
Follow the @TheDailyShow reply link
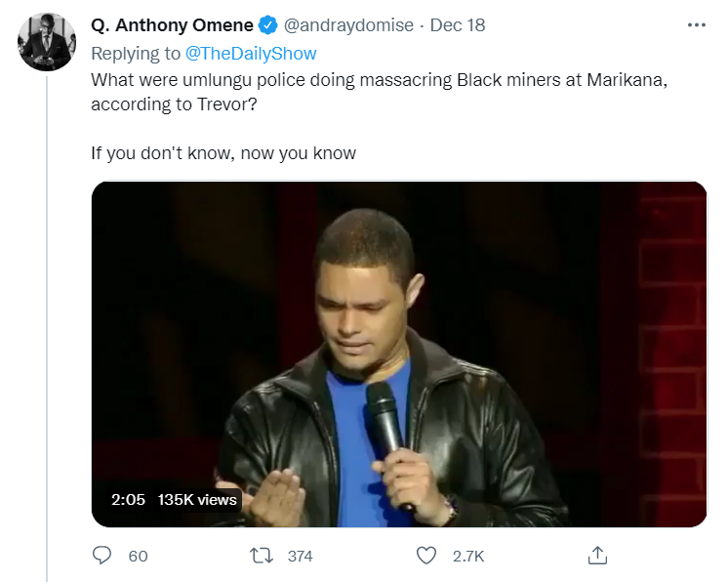click(251, 53)
